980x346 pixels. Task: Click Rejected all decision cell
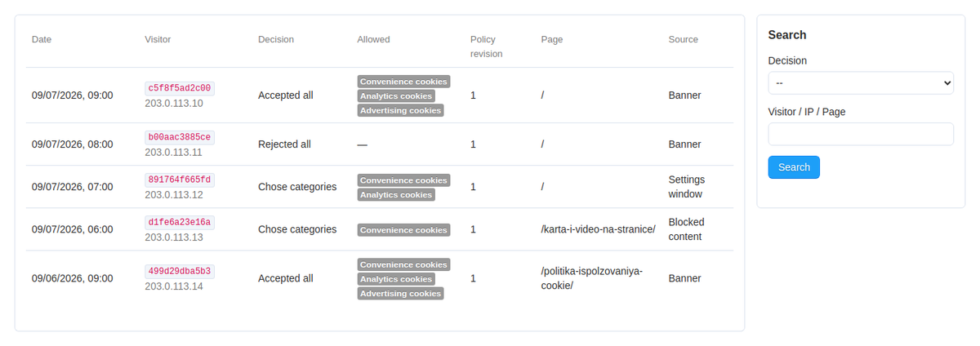pyautogui.click(x=284, y=144)
